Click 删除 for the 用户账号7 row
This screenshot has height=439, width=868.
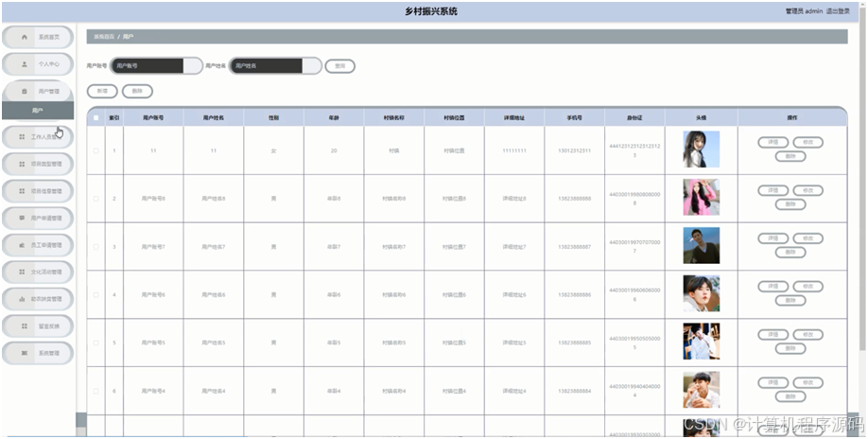pos(790,253)
